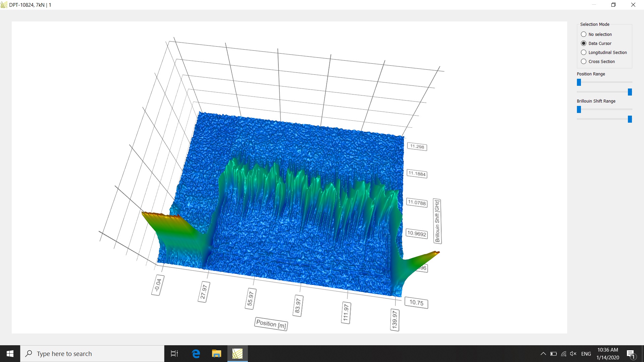Click the lower Position Range slider handle
Viewport: 644px width, 362px height.
pos(630,92)
